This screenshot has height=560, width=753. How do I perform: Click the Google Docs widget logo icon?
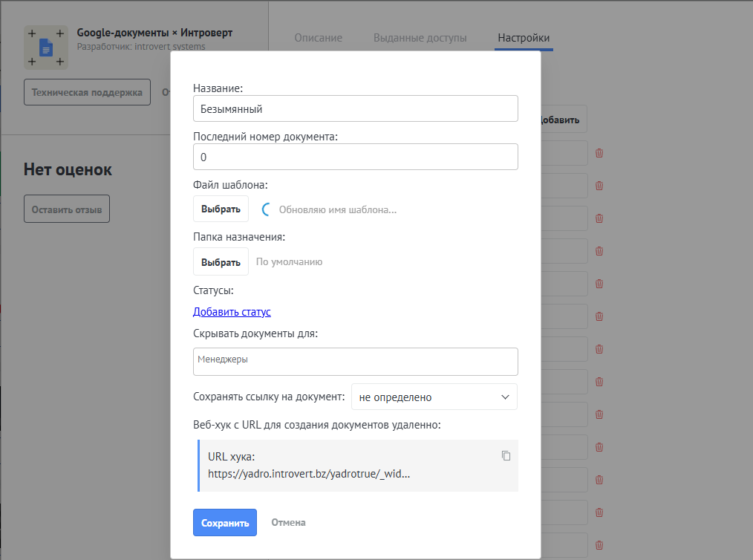click(x=46, y=48)
